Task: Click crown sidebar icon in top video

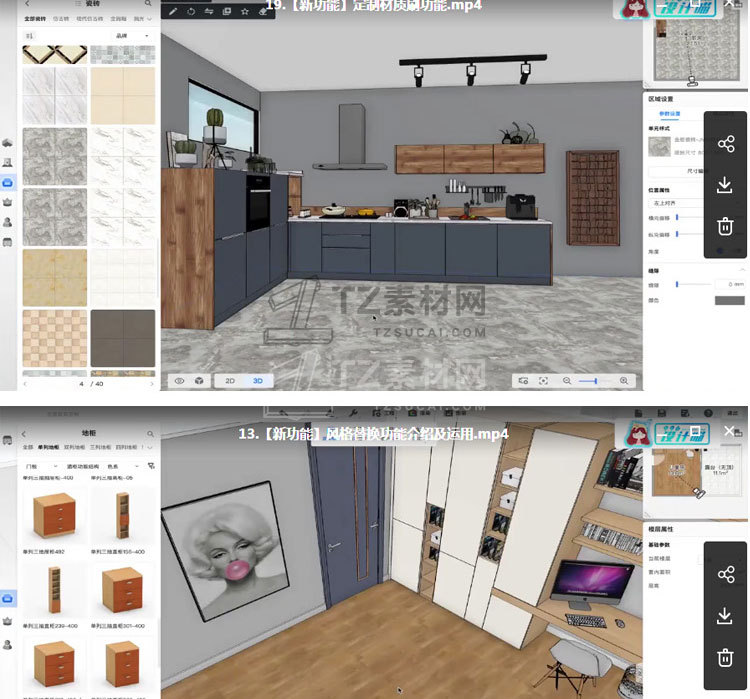Action: [8, 202]
